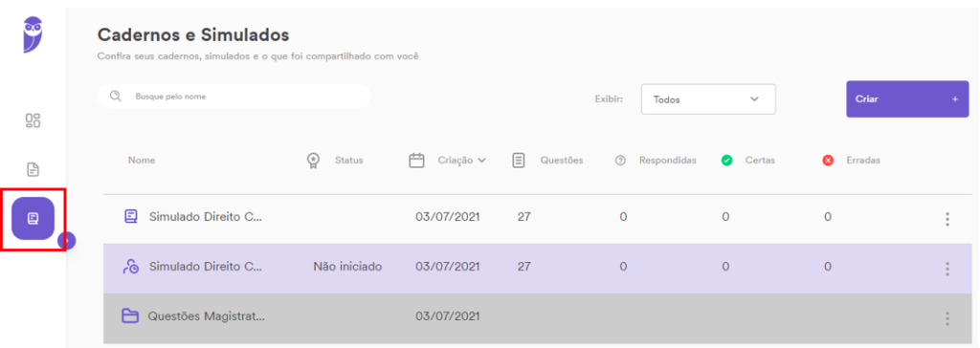
Task: Select the purple Cadernos sidebar icon
Action: click(33, 218)
